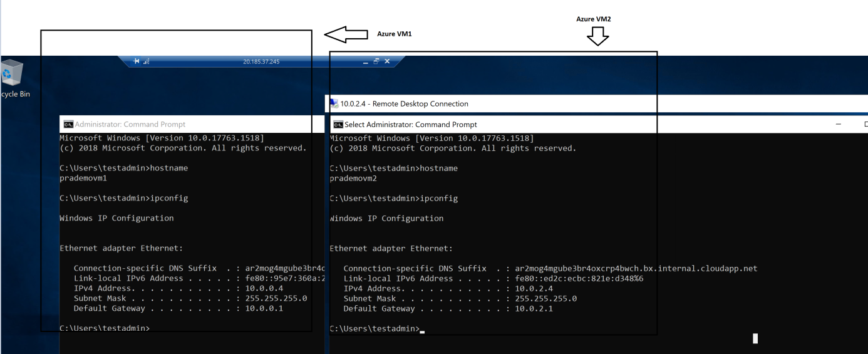Viewport: 868px width, 354px height.
Task: Click the last C:\Users\testadmin> prompt in prademovm1 window
Action: (x=105, y=328)
